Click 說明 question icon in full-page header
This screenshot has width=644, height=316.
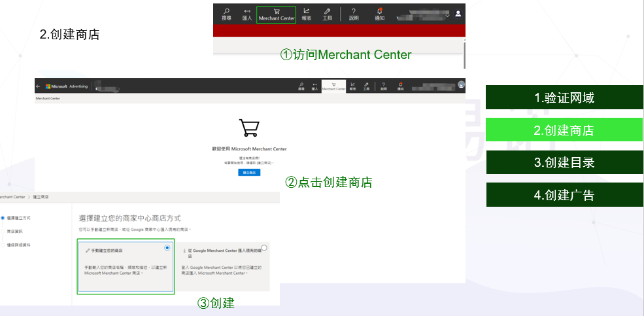(x=383, y=86)
